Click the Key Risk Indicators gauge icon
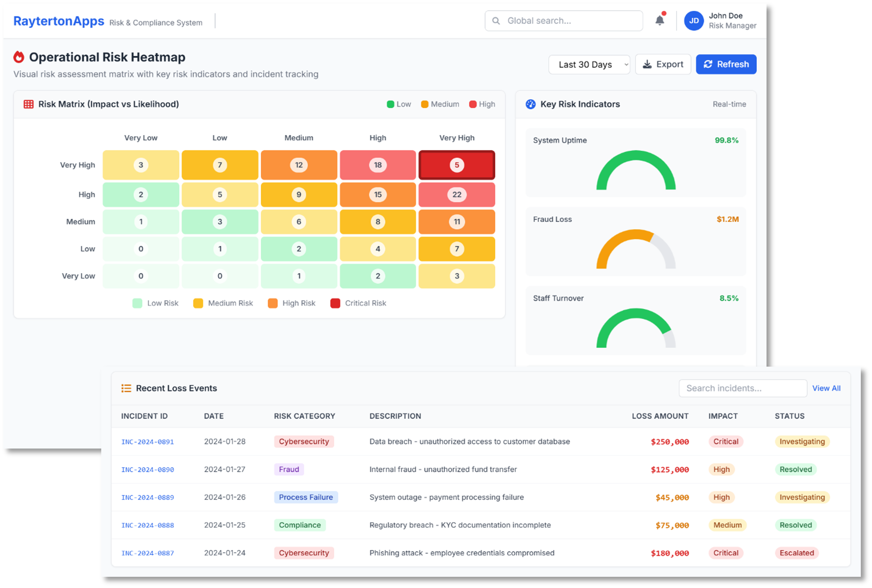This screenshot has height=588, width=872. pyautogui.click(x=530, y=104)
